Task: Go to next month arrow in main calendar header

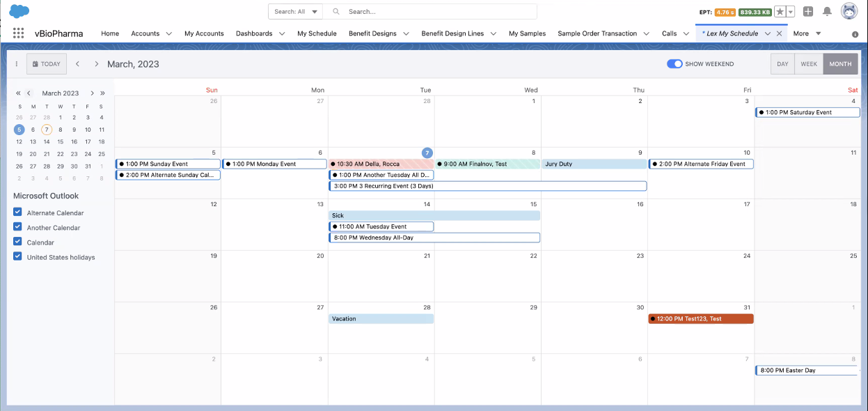Action: (x=96, y=64)
